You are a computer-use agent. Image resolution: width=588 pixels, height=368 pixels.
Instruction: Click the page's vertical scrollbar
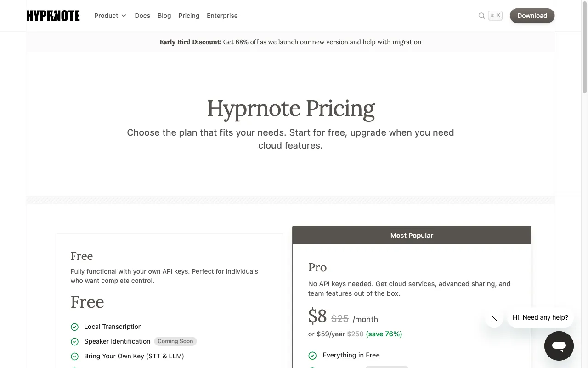[585, 48]
